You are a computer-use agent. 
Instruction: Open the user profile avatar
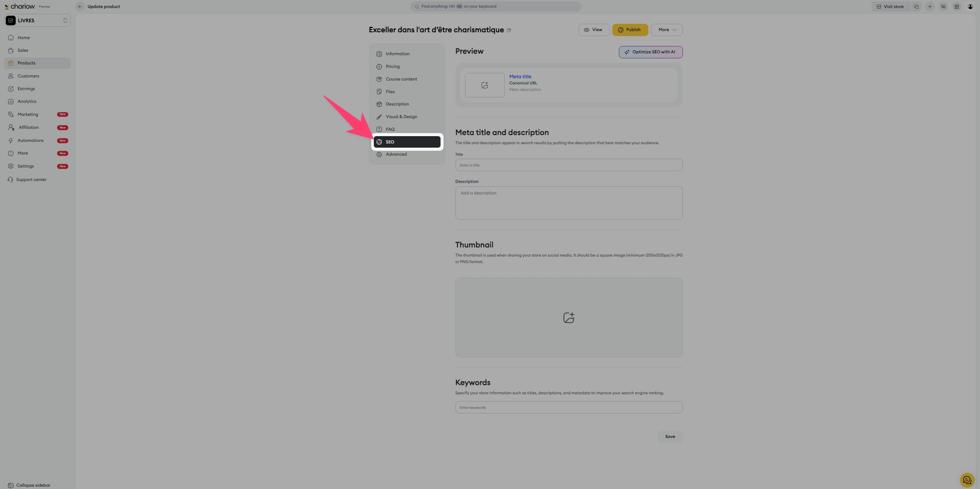pyautogui.click(x=970, y=7)
